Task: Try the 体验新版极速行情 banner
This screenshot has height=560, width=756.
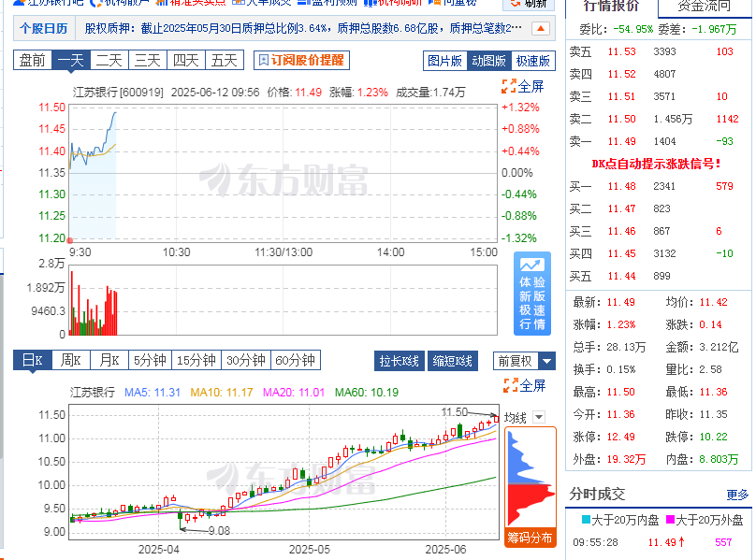Action: (532, 294)
